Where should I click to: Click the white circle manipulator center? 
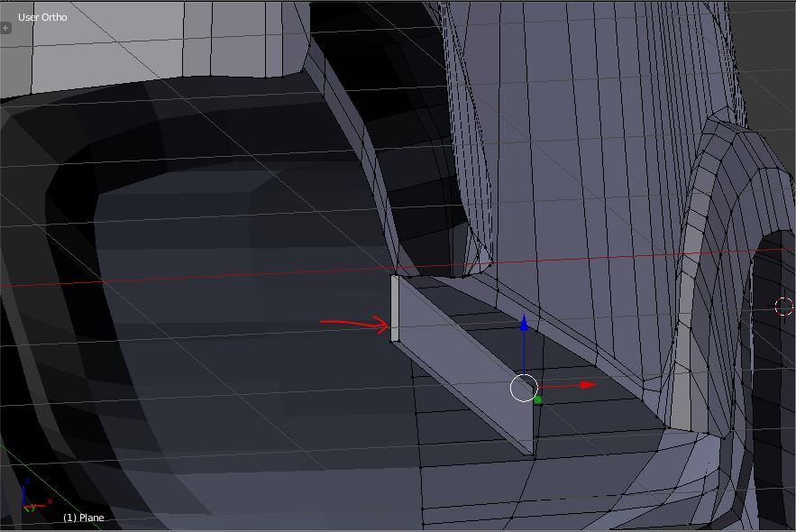[524, 388]
